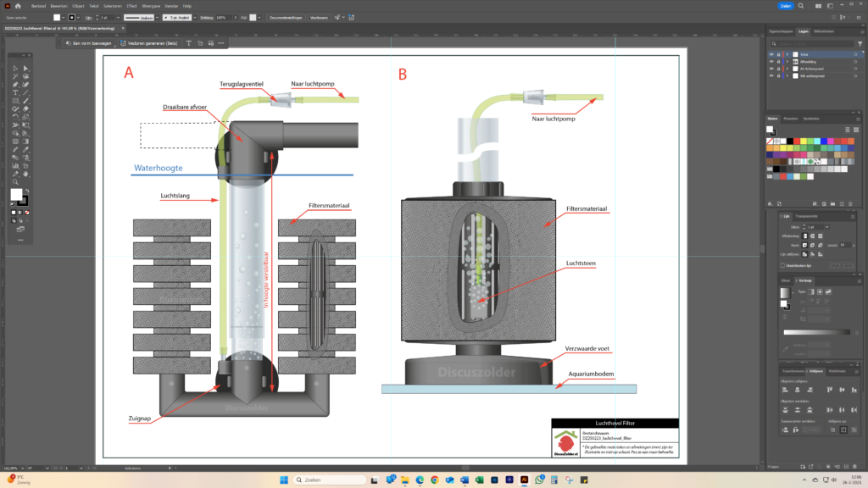
Task: Click the Delen share button
Action: tap(786, 6)
